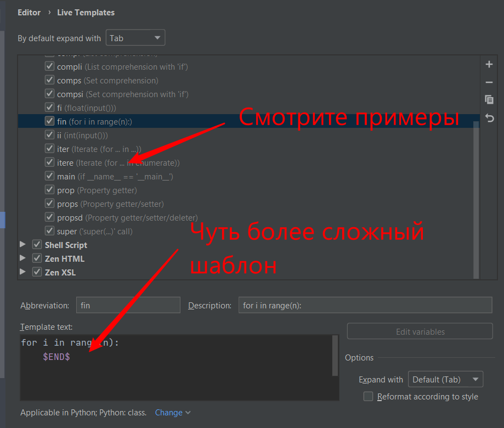Uncheck the compli template checkbox

(x=49, y=67)
